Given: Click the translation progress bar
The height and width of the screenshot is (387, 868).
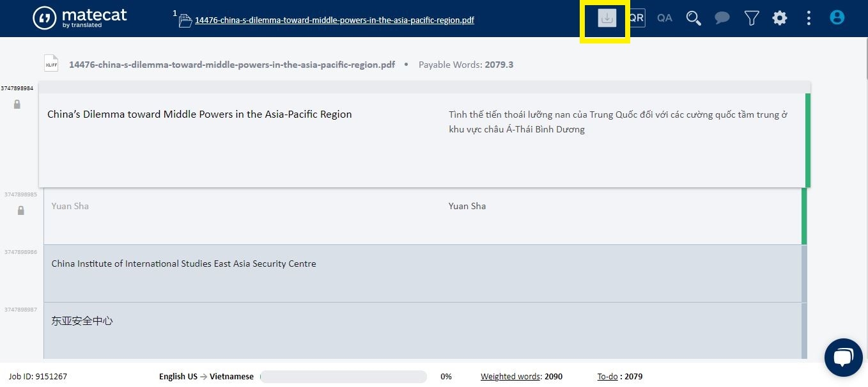Looking at the screenshot, I should (x=344, y=377).
